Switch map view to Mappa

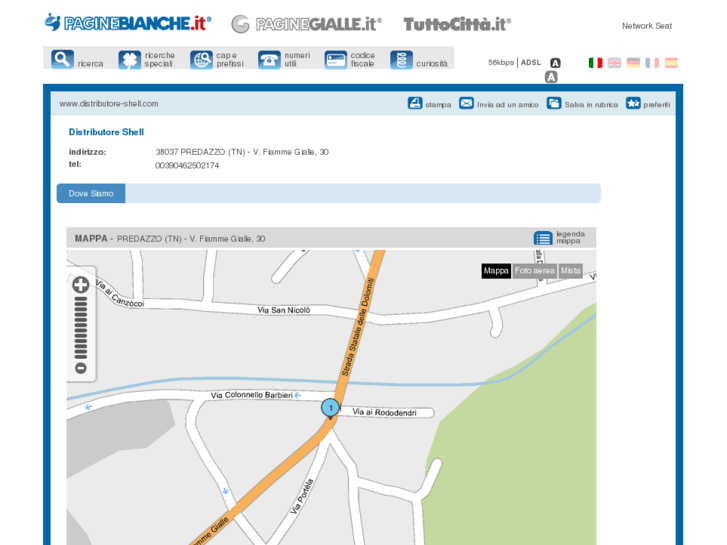pos(496,271)
